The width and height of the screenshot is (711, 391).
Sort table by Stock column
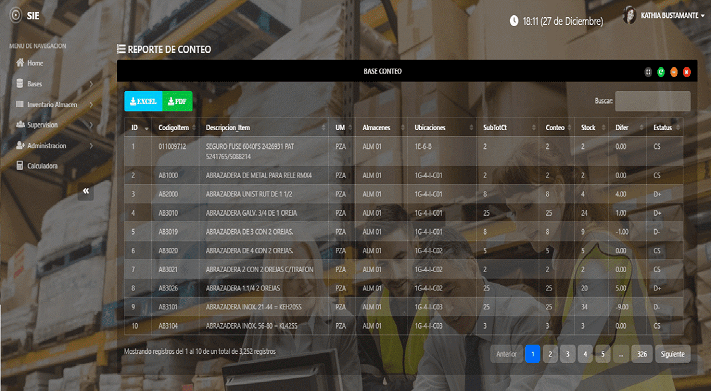point(592,128)
